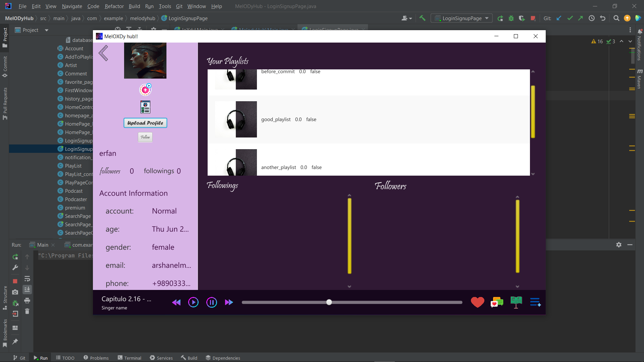Open lyrics with the music stand icon

pos(516,302)
